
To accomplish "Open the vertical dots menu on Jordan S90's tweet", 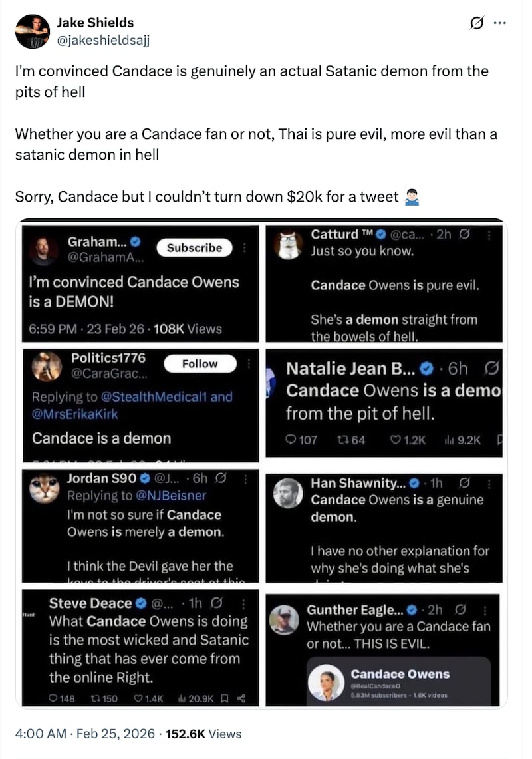I will click(x=247, y=478).
